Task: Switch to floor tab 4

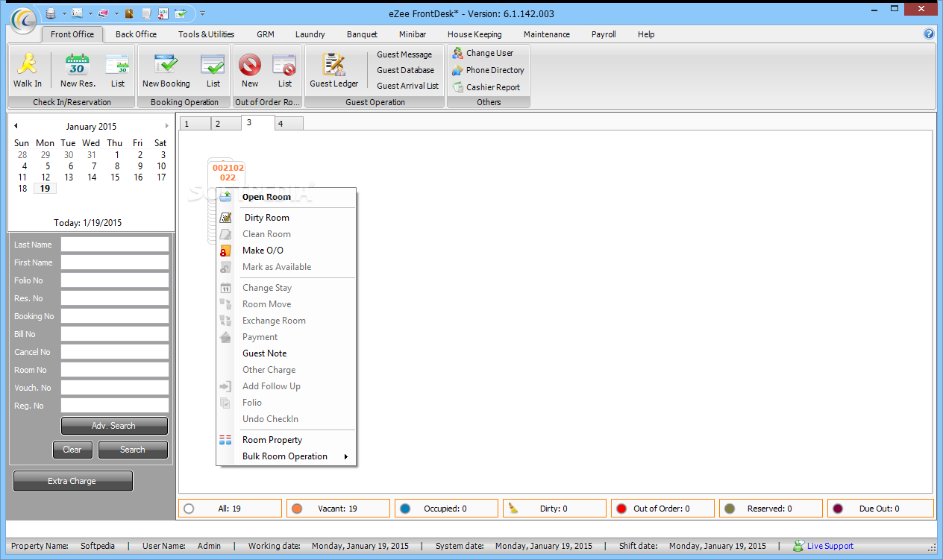Action: click(x=288, y=124)
